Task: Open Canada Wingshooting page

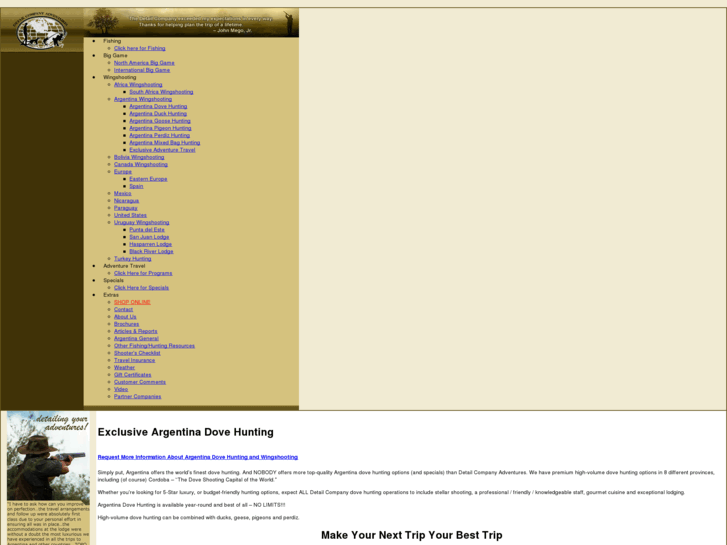Action: 141,164
